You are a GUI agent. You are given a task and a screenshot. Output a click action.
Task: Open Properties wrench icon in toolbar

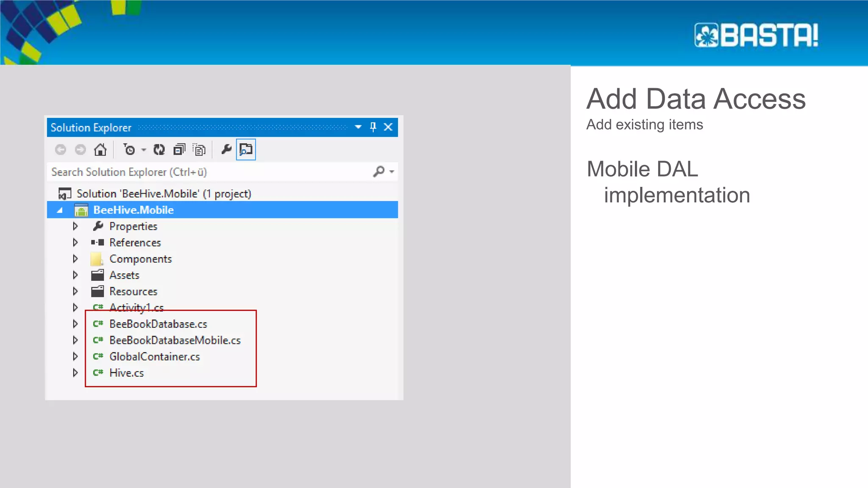226,150
